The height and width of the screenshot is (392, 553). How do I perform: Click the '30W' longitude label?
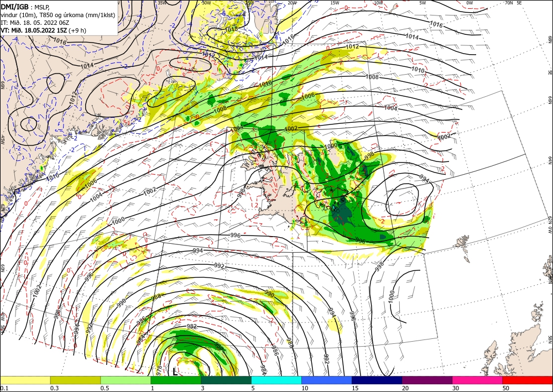(206, 3)
